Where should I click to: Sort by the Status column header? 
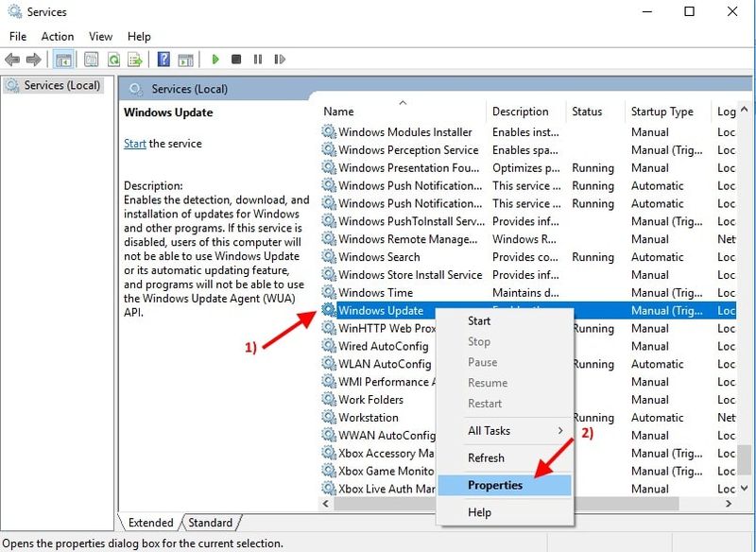[x=595, y=112]
